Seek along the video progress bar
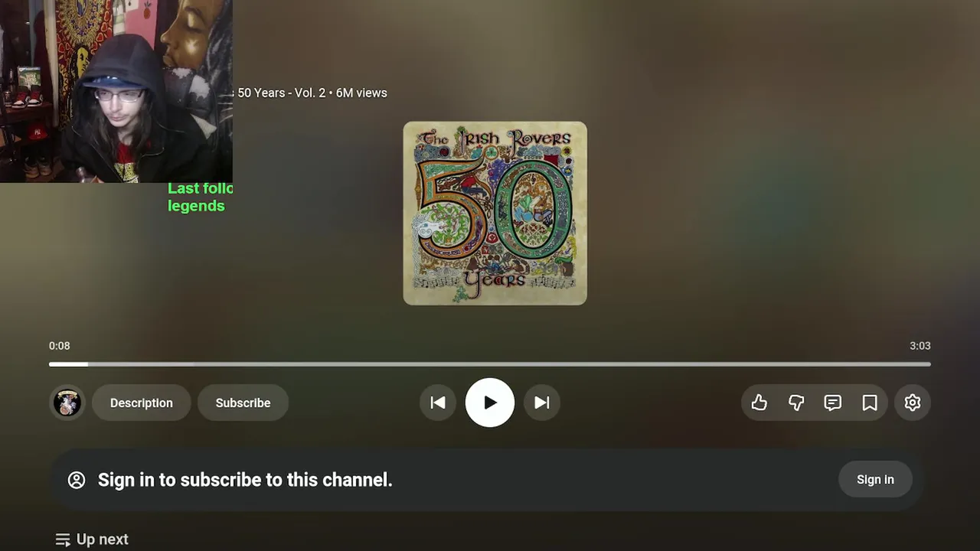 point(490,364)
